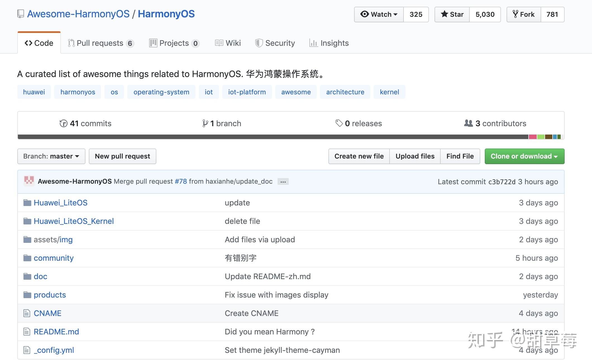Click the CNAME file icon

tap(27, 313)
